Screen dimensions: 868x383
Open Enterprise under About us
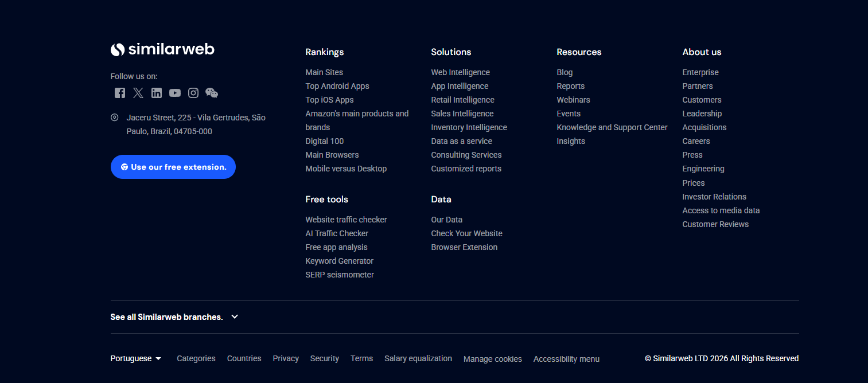click(x=700, y=72)
